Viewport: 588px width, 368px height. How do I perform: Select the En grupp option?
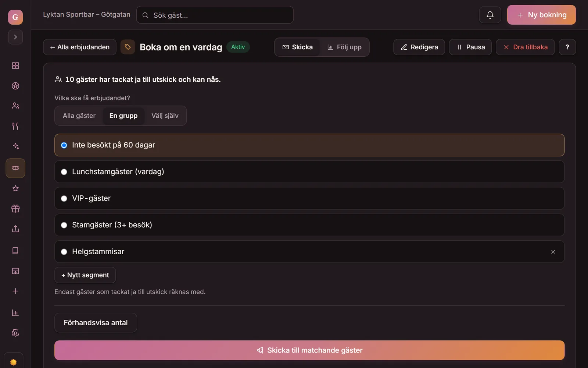pyautogui.click(x=123, y=116)
